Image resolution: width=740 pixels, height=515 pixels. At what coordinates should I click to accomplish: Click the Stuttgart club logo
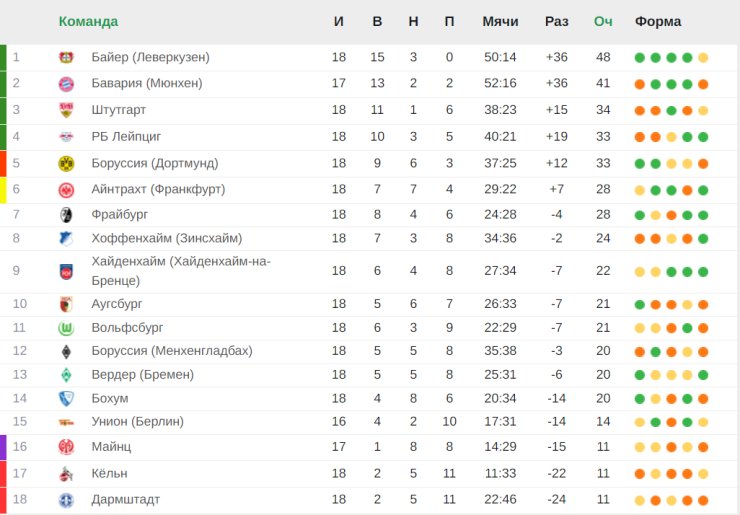tap(67, 110)
